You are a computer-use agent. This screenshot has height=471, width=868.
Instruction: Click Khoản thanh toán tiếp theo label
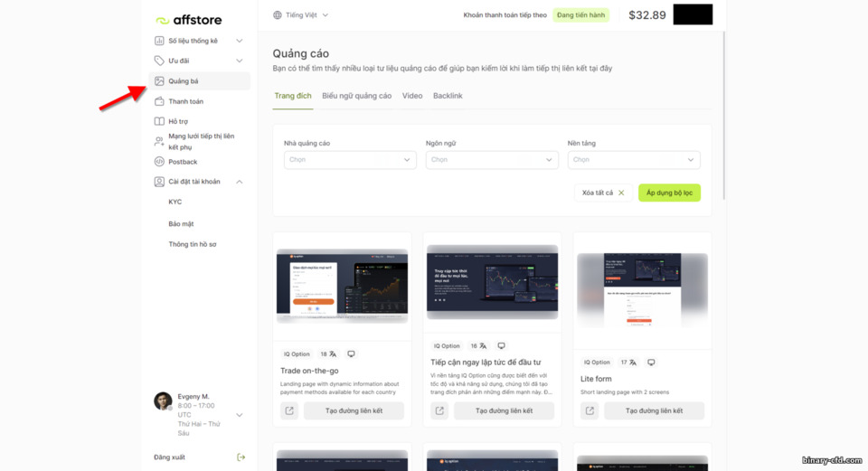[505, 15]
